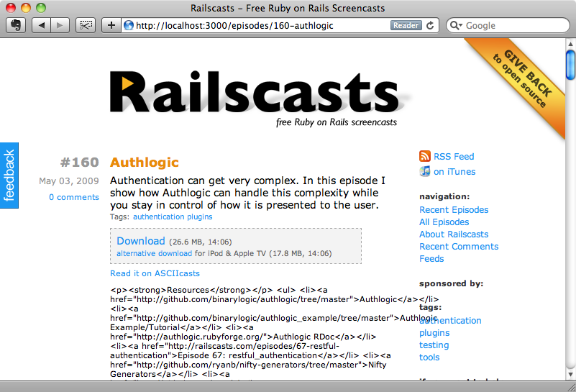576x392 pixels.
Task: Click the #160 episode number
Action: point(80,162)
